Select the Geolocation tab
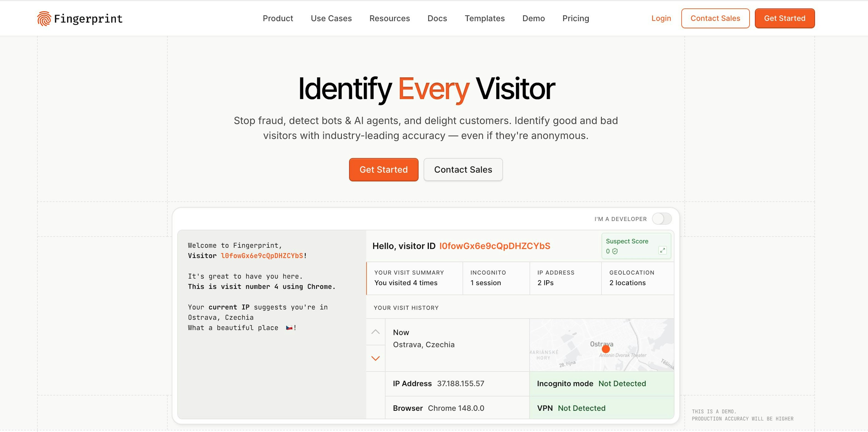The image size is (868, 432). tap(637, 278)
